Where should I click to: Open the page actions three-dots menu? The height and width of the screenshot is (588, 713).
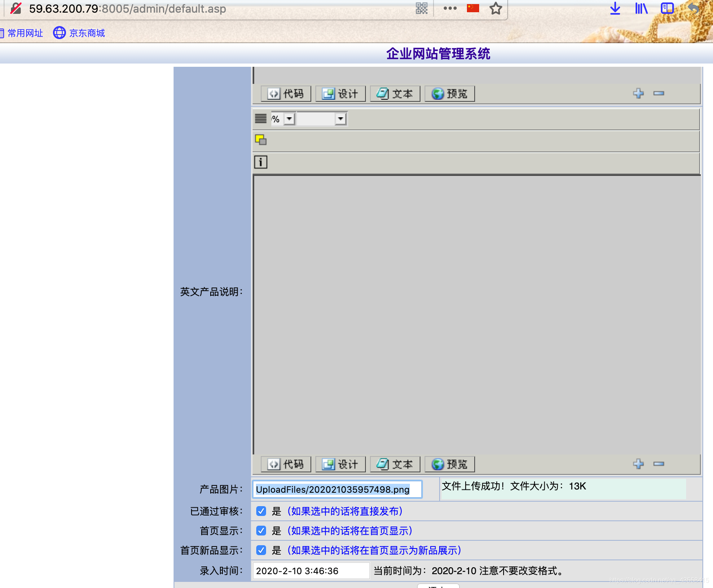[450, 8]
